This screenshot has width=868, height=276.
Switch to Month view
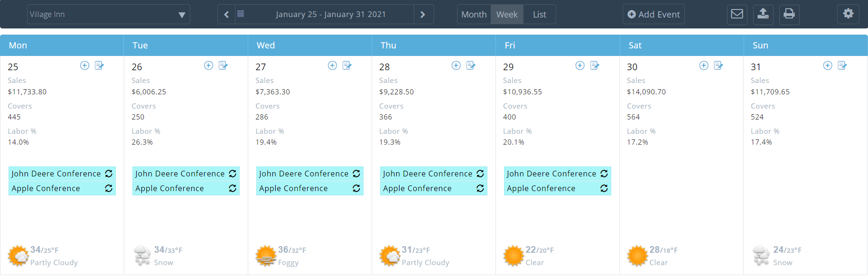[474, 14]
